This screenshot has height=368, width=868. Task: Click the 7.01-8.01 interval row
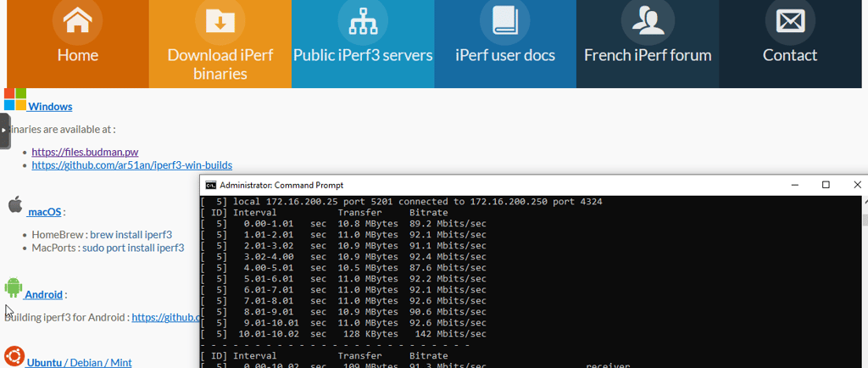coord(344,301)
